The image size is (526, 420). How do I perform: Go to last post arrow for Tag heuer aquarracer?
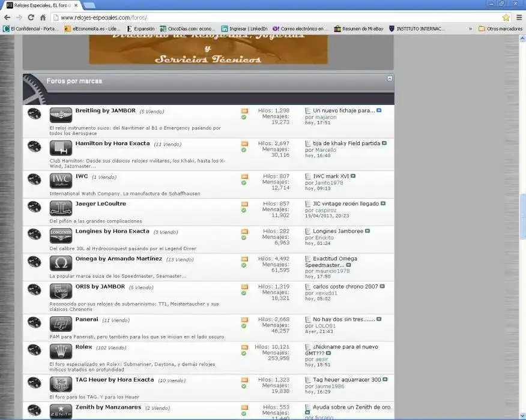385,379
